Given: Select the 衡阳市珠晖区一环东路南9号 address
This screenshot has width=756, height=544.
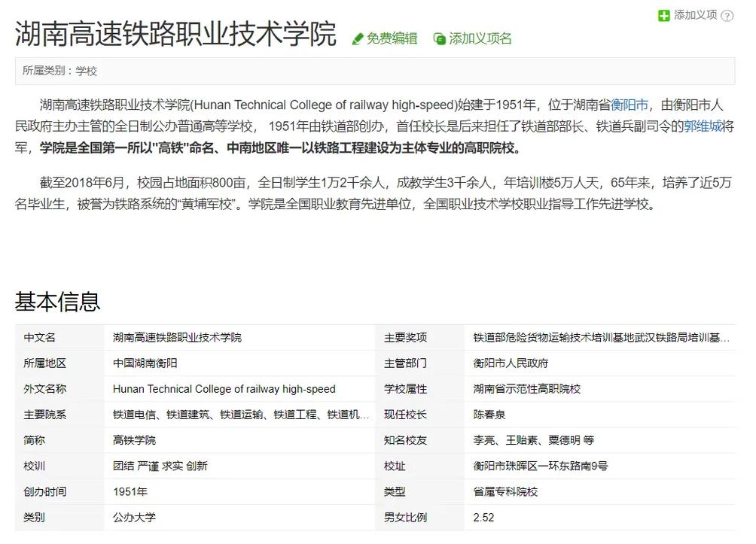Looking at the screenshot, I should point(540,467).
